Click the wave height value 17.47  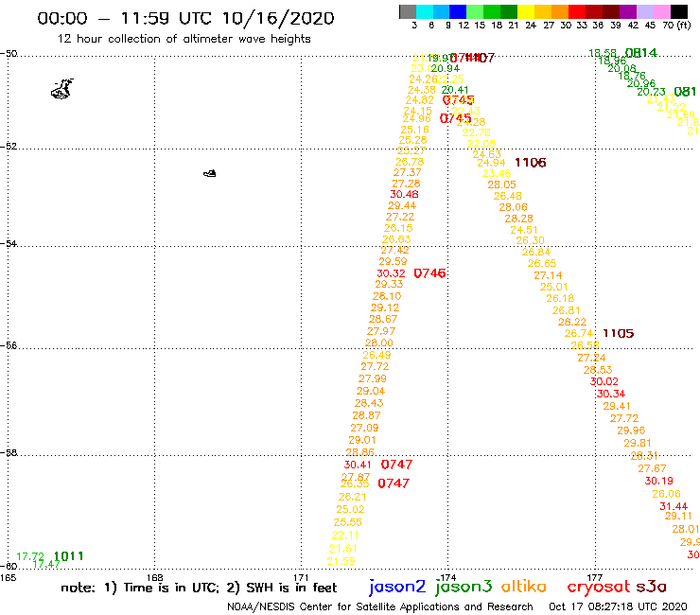[x=46, y=564]
